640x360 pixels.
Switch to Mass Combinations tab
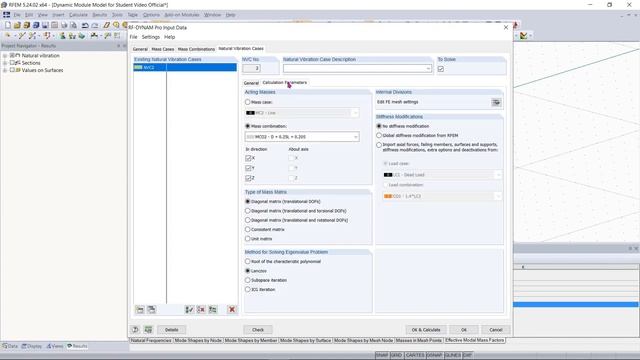click(196, 49)
